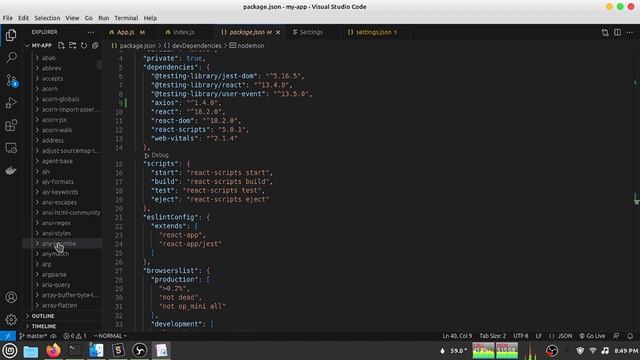Start Go Live server
The width and height of the screenshot is (640, 360).
pyautogui.click(x=592, y=336)
